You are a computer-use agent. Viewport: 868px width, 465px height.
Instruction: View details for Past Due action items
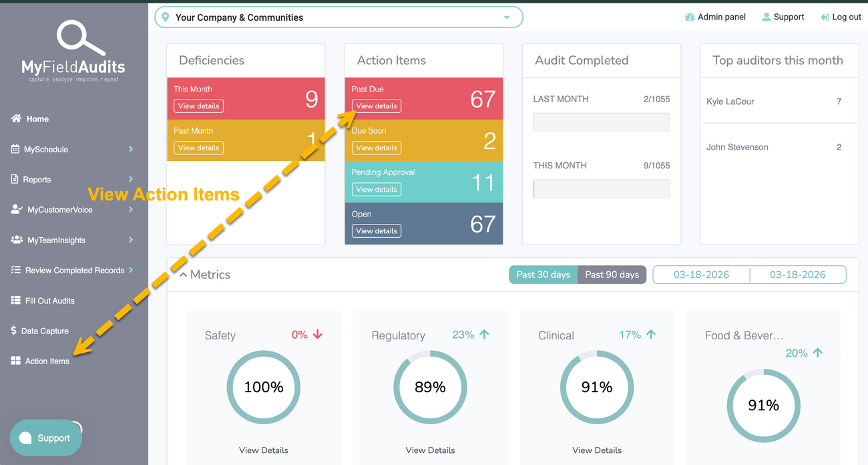[377, 106]
